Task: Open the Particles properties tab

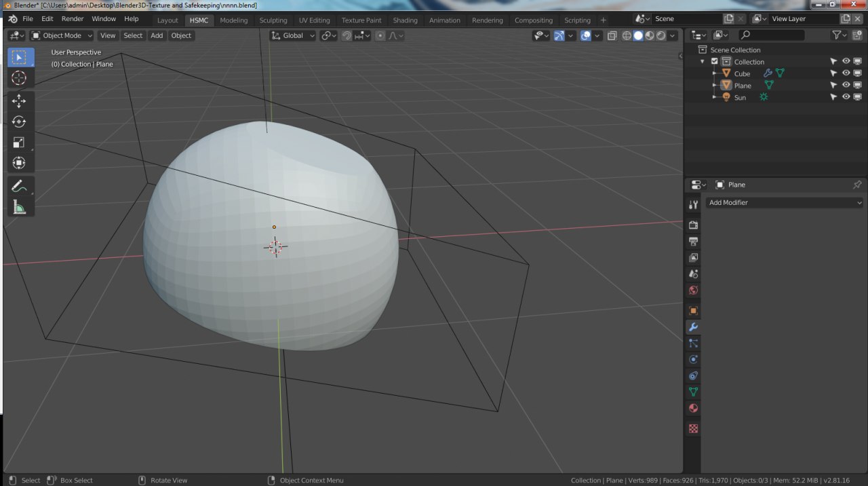Action: [x=693, y=343]
